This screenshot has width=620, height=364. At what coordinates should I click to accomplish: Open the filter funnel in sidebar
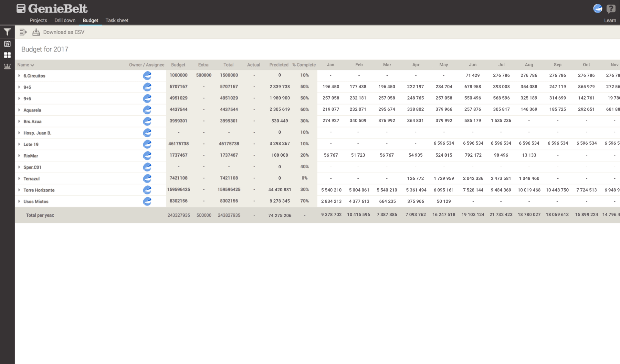click(7, 32)
